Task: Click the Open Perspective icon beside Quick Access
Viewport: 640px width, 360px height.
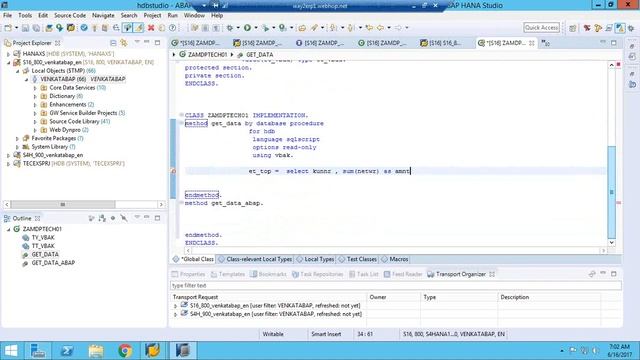Action: pos(573,28)
